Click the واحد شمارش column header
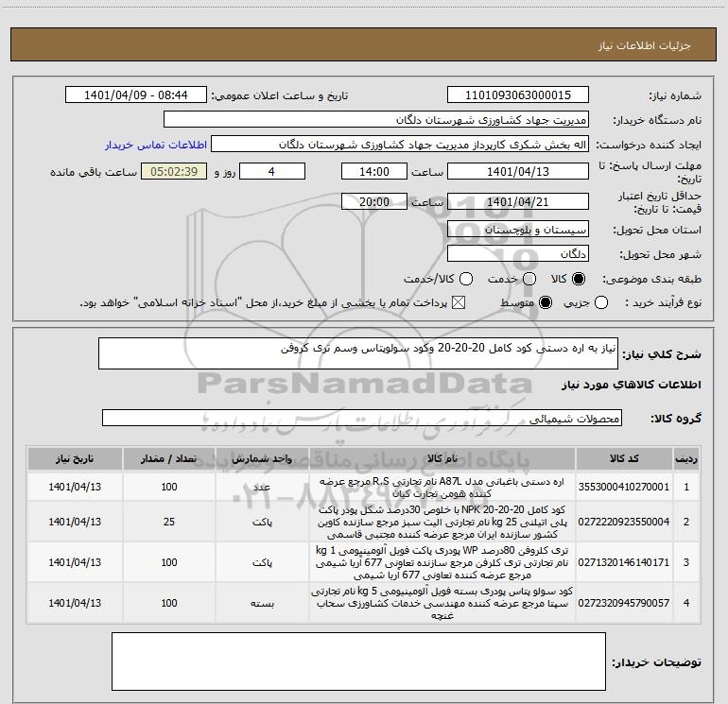This screenshot has height=704, width=728. coord(262,458)
